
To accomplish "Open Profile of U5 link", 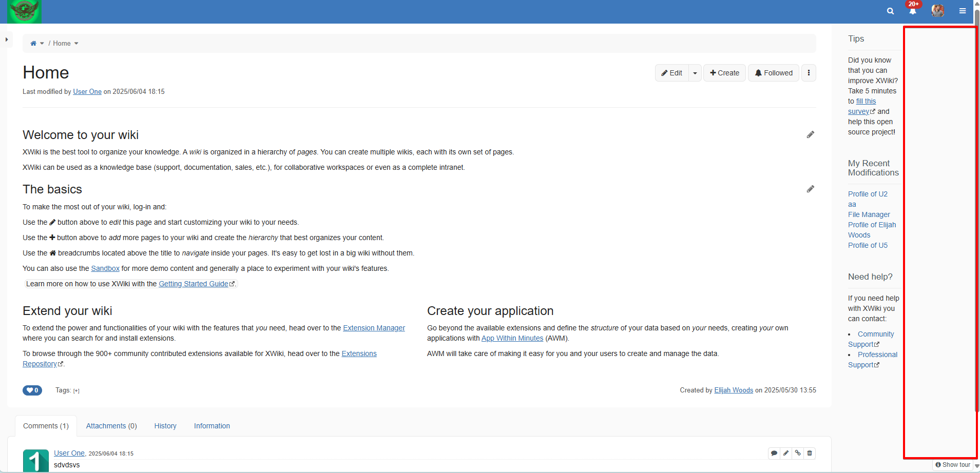I will pos(868,245).
